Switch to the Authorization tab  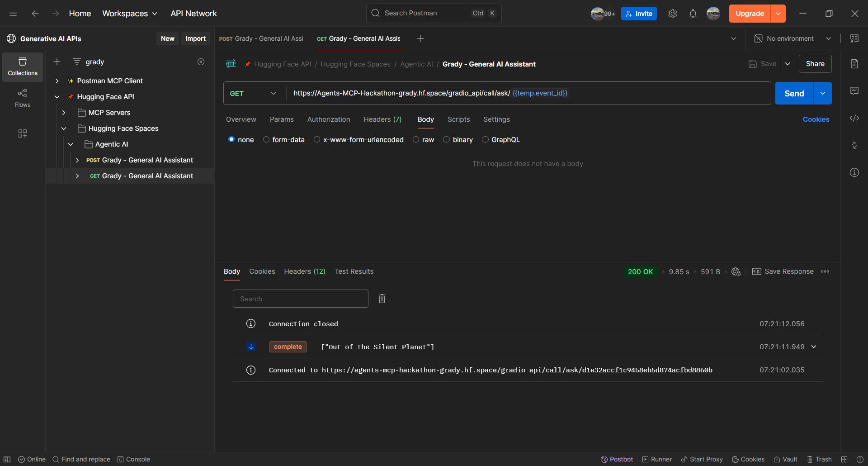(328, 119)
